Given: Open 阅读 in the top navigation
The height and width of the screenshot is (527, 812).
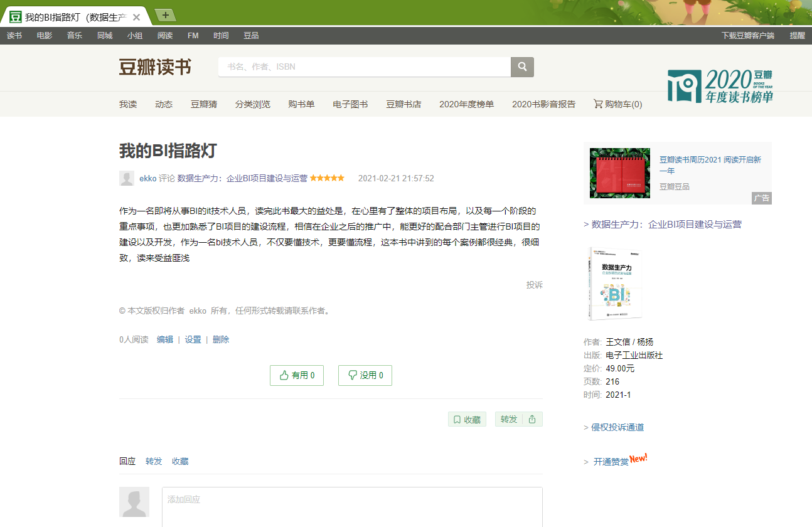Looking at the screenshot, I should tap(165, 36).
